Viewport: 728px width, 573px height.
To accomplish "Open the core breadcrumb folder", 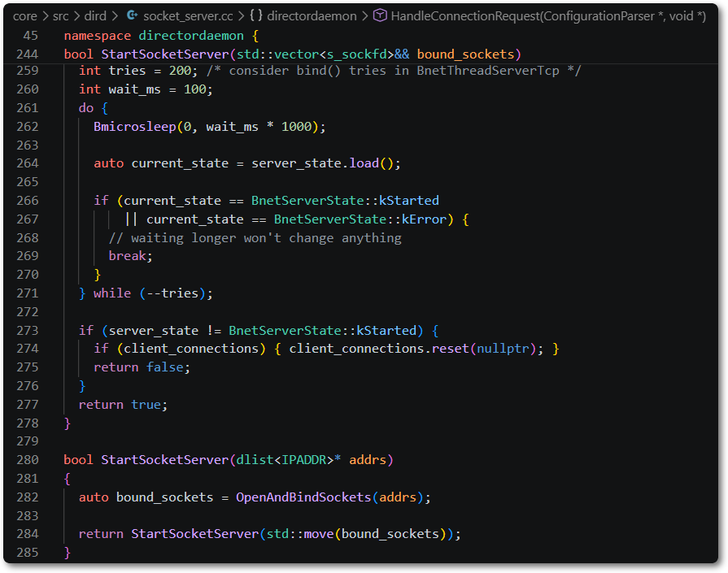I will tap(25, 16).
